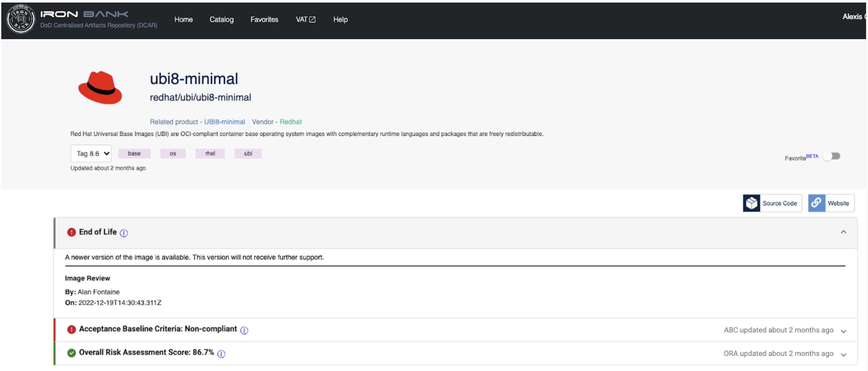Viewport: 868px width, 371px height.
Task: Click the red End of Life alert icon
Action: [x=72, y=232]
